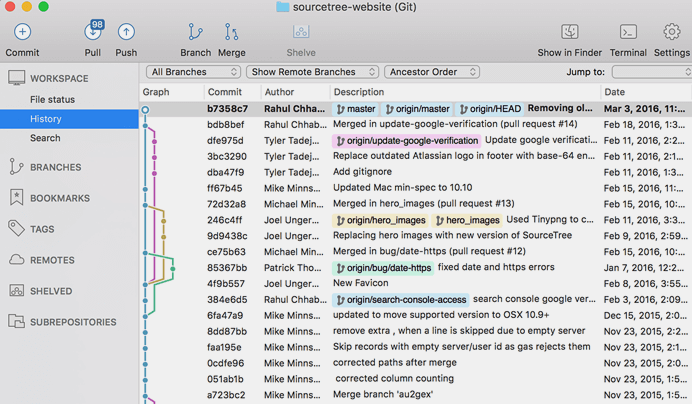Click the green zoom window button

click(43, 6)
